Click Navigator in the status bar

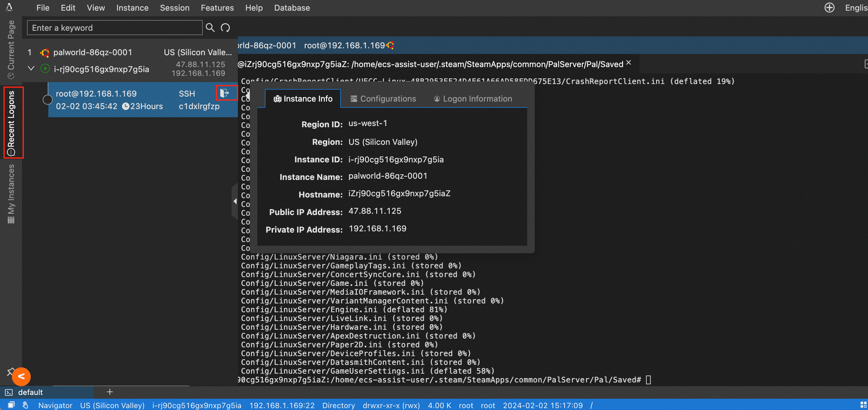point(55,405)
